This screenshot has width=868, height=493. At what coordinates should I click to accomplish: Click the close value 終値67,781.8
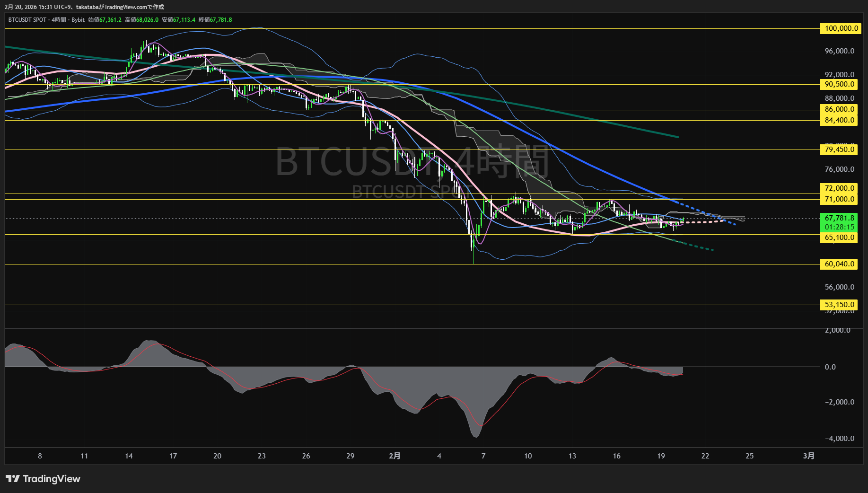(215, 20)
